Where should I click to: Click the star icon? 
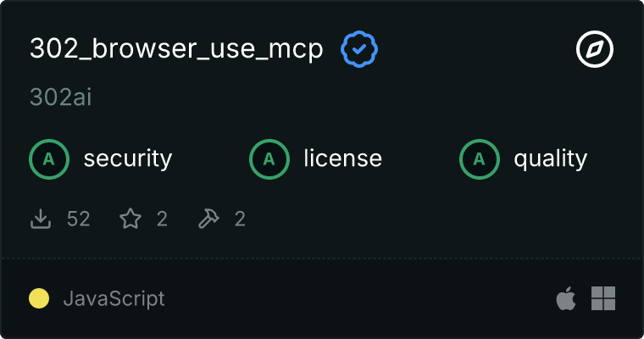[x=130, y=219]
